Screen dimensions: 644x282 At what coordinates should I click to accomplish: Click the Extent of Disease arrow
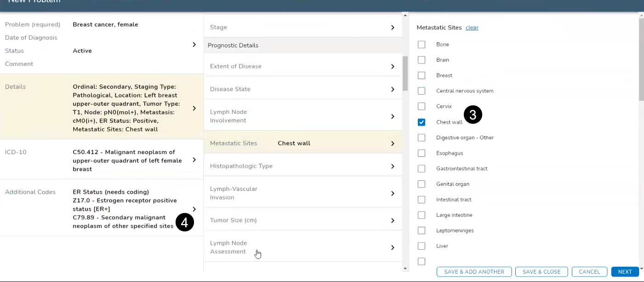(x=392, y=66)
